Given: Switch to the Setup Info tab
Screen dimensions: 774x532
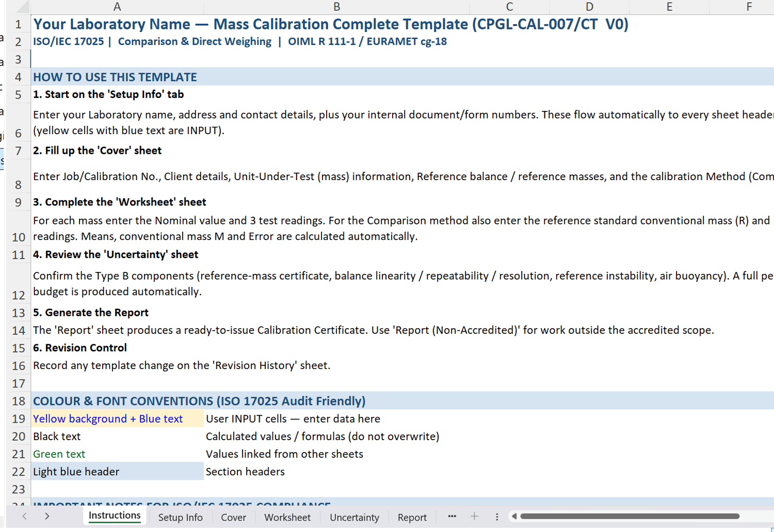Looking at the screenshot, I should pyautogui.click(x=180, y=517).
